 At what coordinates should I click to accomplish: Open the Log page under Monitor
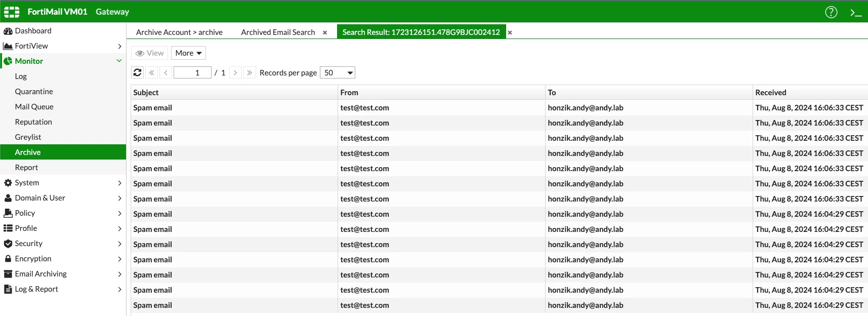tap(21, 76)
